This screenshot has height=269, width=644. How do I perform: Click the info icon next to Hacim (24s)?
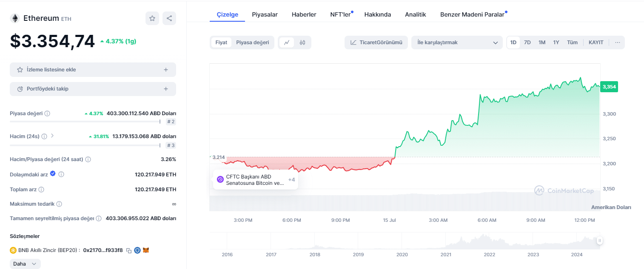pyautogui.click(x=44, y=136)
